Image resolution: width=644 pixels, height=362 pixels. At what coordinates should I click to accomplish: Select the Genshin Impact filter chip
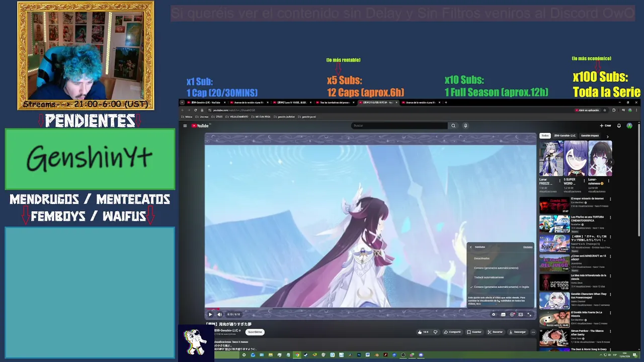590,136
